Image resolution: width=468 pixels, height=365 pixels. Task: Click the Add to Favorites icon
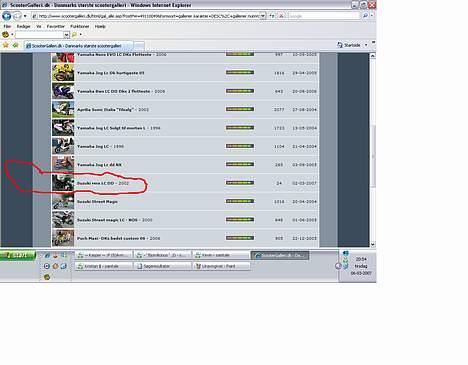point(15,45)
